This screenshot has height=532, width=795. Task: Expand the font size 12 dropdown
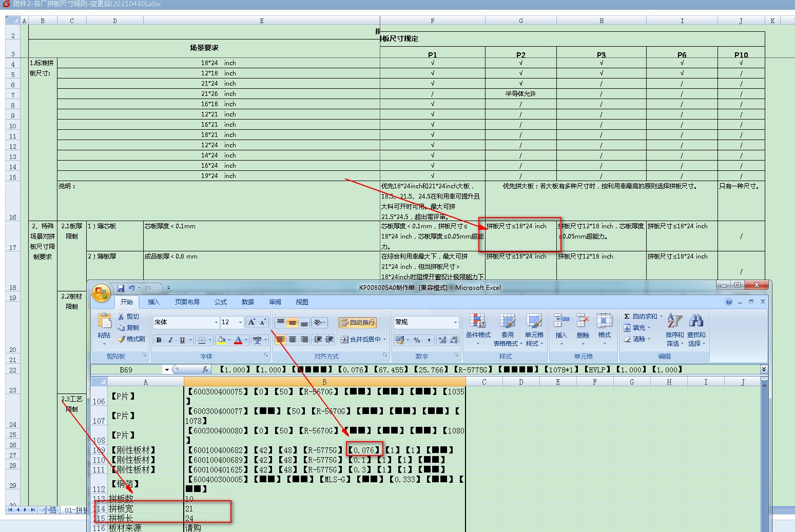click(x=240, y=322)
